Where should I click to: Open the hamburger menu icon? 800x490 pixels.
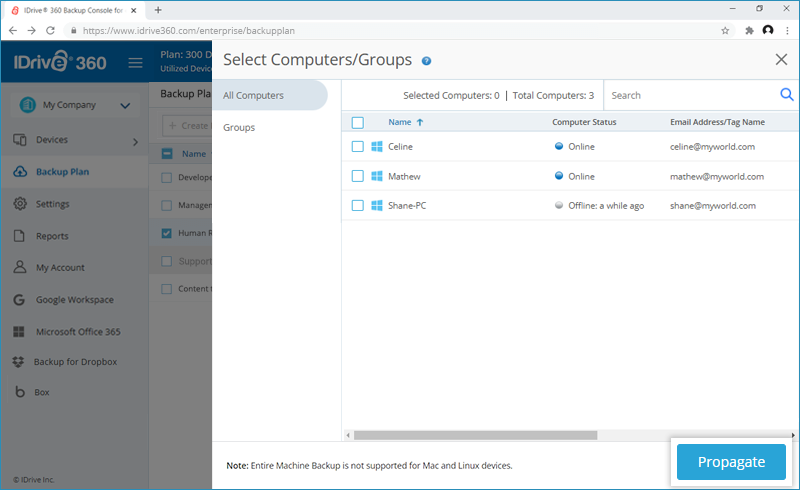point(136,63)
